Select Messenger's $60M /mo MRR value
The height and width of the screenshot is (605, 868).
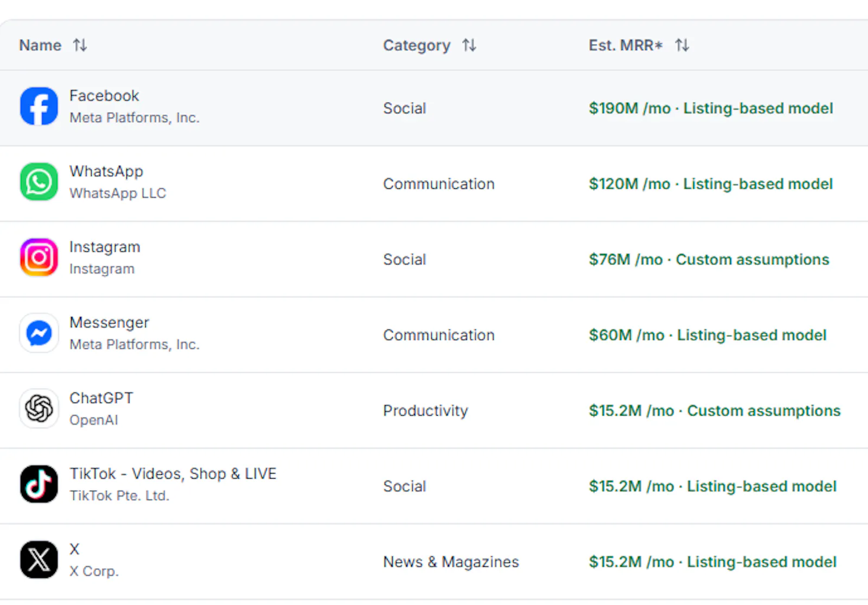point(707,335)
